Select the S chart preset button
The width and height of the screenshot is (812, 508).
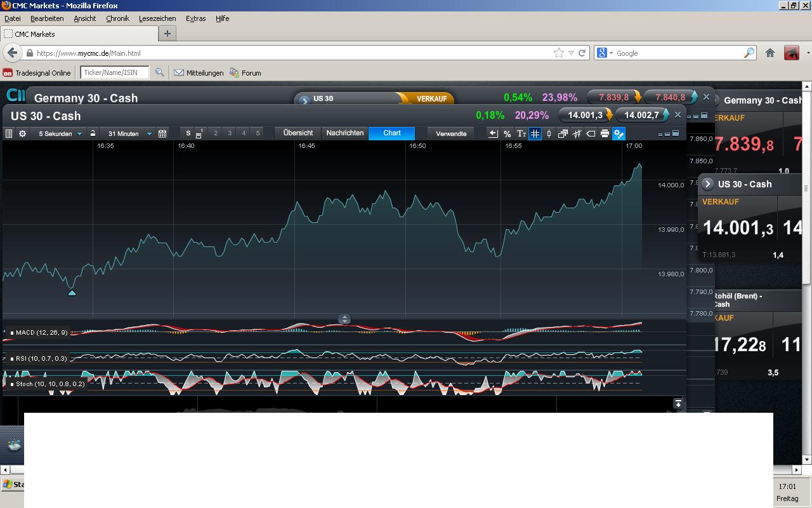[x=188, y=133]
